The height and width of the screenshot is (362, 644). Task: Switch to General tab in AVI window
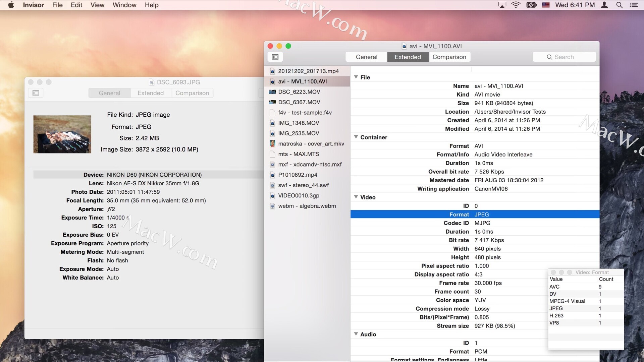tap(366, 57)
